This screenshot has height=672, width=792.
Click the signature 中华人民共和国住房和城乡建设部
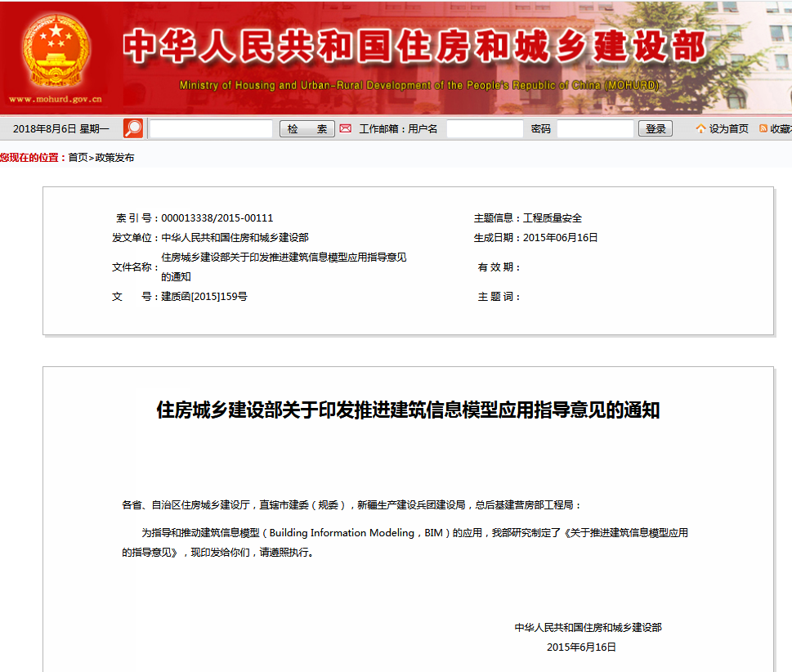coord(588,628)
